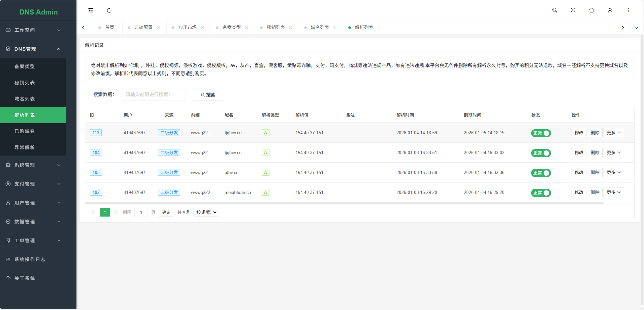Screen dimensions: 644x310
Task: Expand the 系统管理 sidebar menu
Action: click(x=33, y=165)
